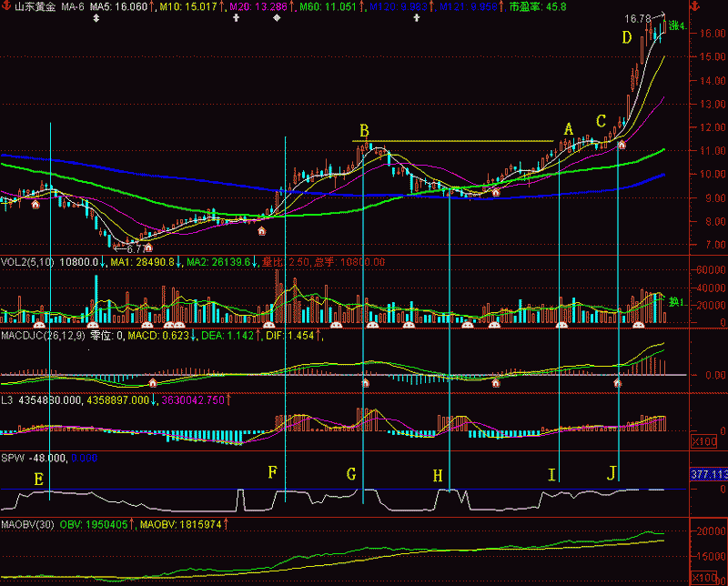Click the white diamond marker above the chart

click(x=277, y=18)
